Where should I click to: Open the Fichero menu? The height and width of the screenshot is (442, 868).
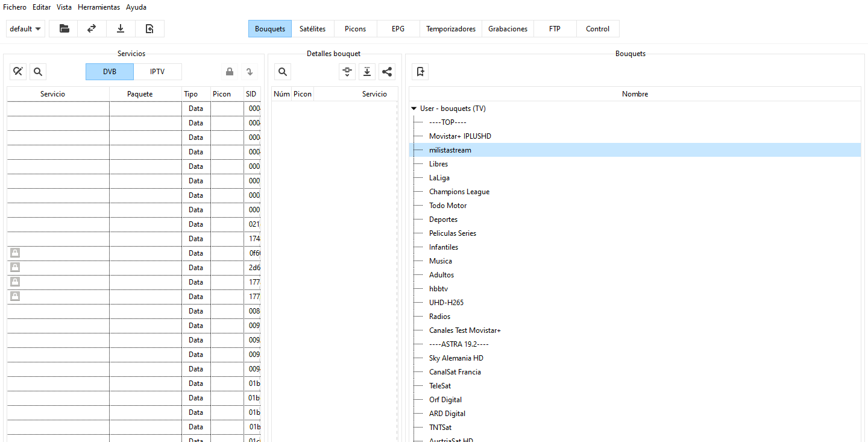pos(14,7)
